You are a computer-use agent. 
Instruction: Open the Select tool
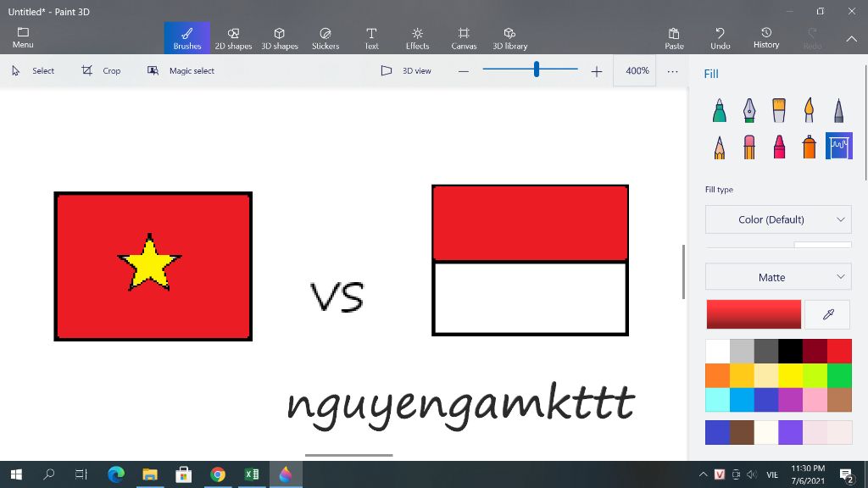(33, 71)
